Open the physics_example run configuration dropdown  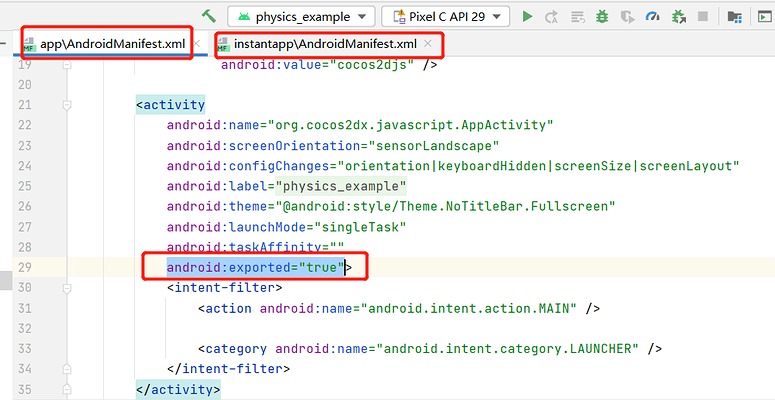(301, 17)
